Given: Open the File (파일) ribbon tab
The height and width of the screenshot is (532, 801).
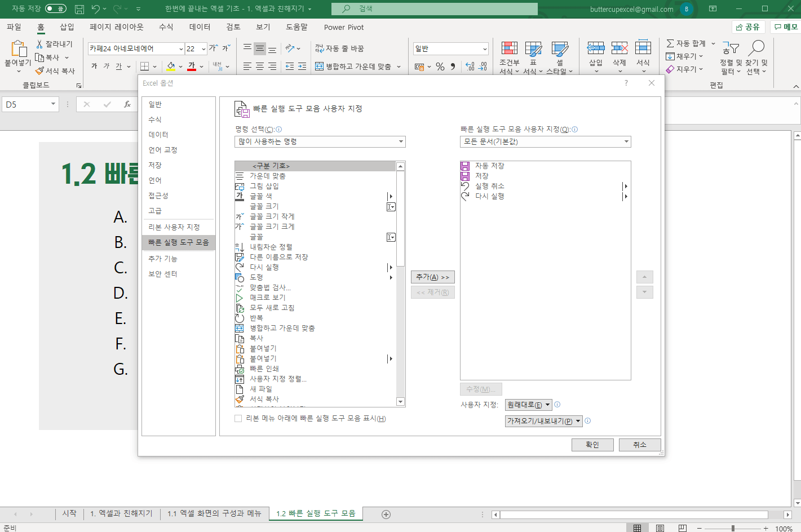Looking at the screenshot, I should [x=14, y=27].
